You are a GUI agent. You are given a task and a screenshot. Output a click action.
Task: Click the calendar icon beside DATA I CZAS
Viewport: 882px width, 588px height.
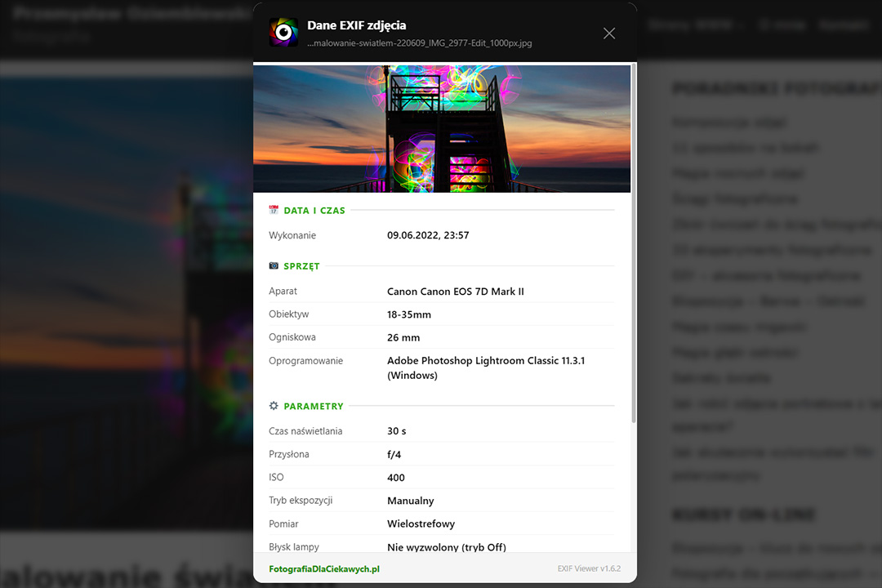(x=274, y=210)
